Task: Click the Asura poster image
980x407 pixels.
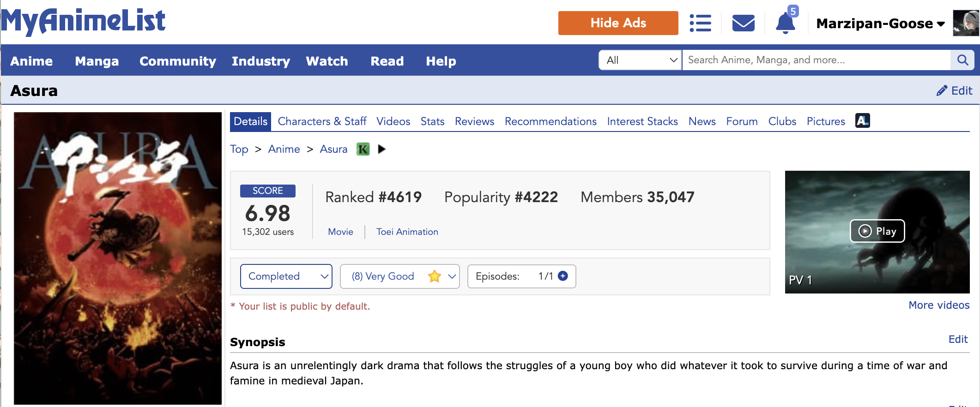Action: pyautogui.click(x=118, y=258)
